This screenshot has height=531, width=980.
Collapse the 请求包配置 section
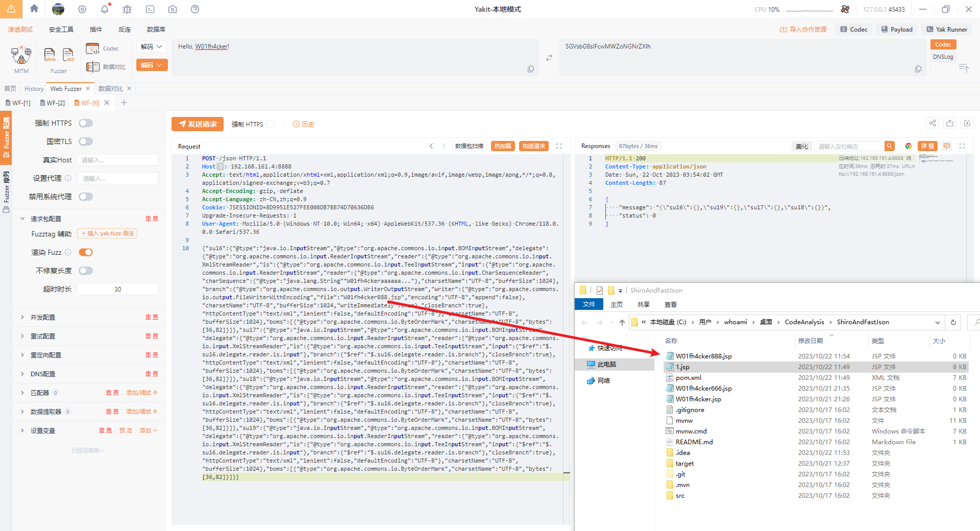pyautogui.click(x=22, y=219)
